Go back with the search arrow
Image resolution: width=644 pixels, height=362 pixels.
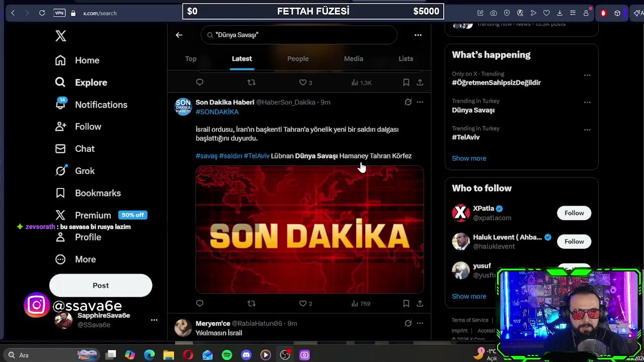coord(179,35)
